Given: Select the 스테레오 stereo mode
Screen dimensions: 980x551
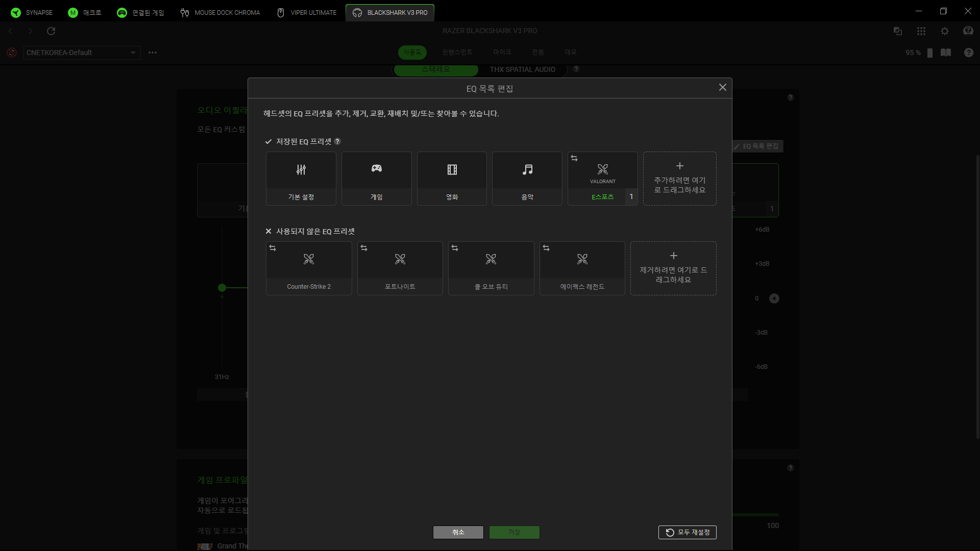Looking at the screenshot, I should click(436, 69).
